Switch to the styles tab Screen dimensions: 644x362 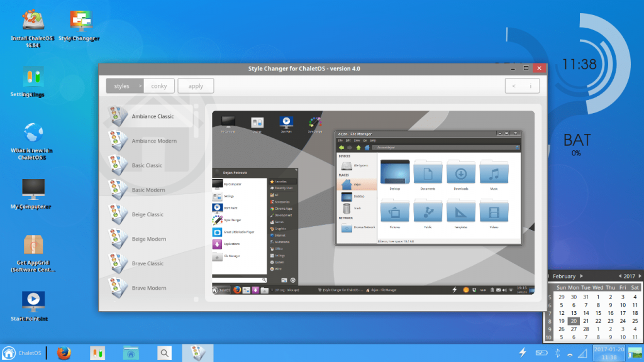(125, 85)
